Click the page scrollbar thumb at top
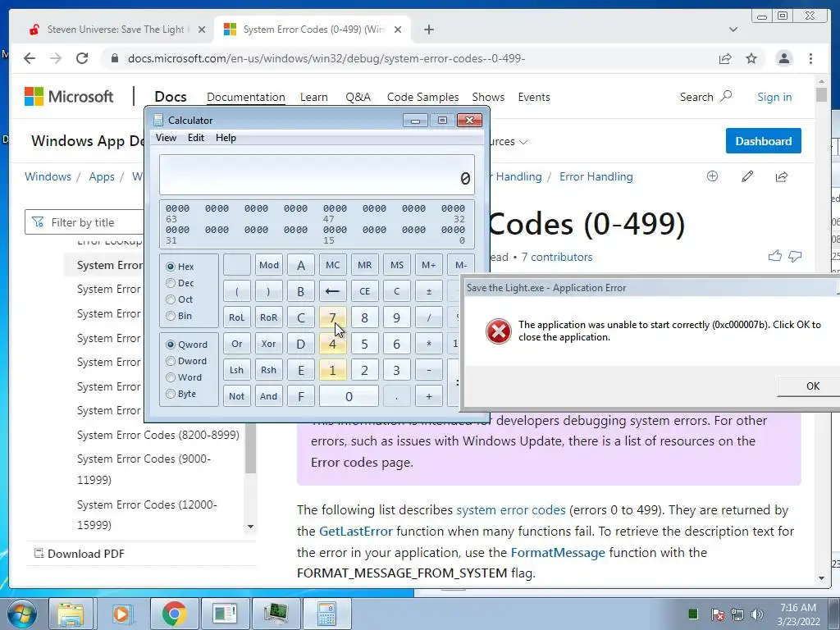The height and width of the screenshot is (630, 840). click(x=821, y=94)
